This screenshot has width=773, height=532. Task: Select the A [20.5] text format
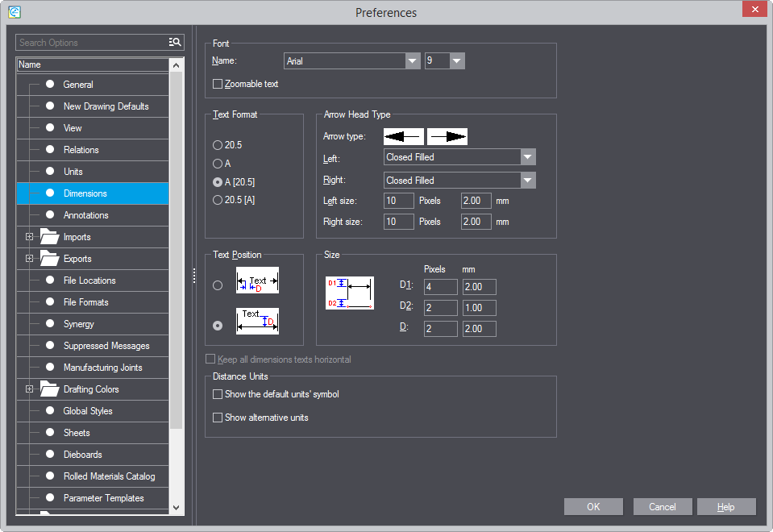pos(218,182)
